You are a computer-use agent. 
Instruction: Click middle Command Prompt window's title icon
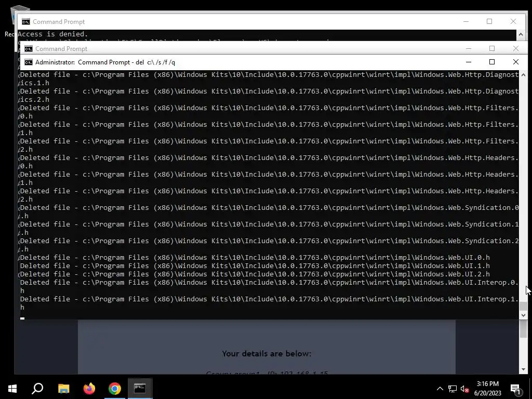29,49
